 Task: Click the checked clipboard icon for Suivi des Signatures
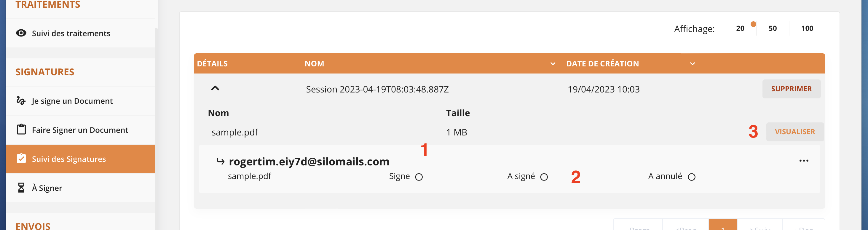21,158
